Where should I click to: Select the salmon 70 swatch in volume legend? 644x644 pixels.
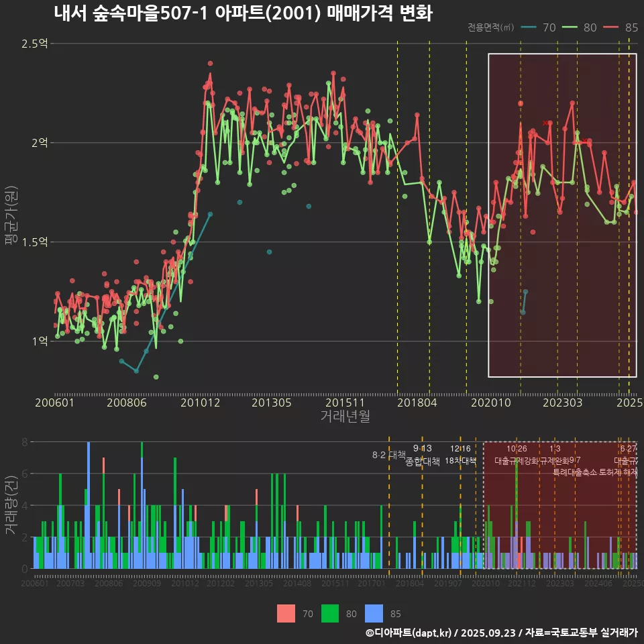[x=286, y=614]
